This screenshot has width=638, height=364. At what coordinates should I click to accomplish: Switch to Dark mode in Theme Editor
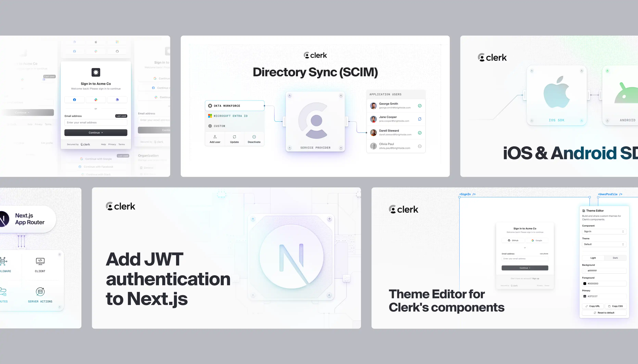coord(615,258)
